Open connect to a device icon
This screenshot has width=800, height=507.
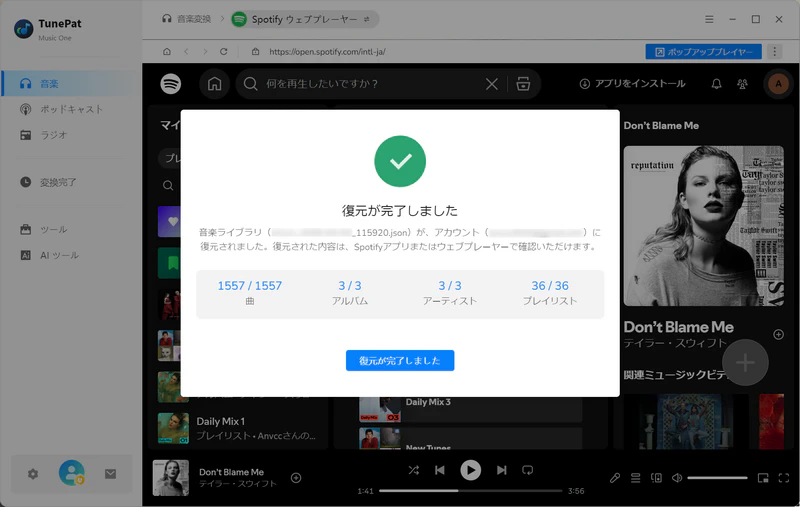tap(656, 478)
